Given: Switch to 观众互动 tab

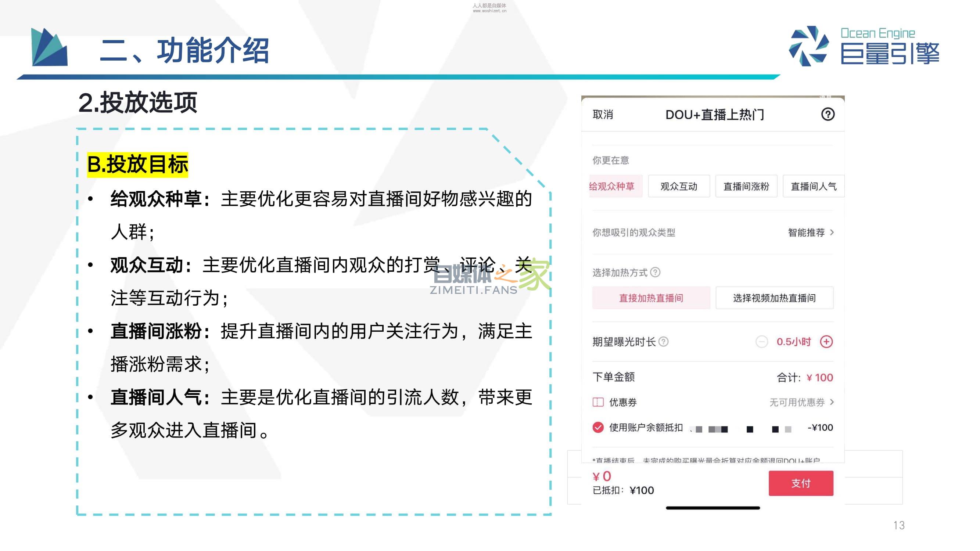Looking at the screenshot, I should [x=679, y=186].
